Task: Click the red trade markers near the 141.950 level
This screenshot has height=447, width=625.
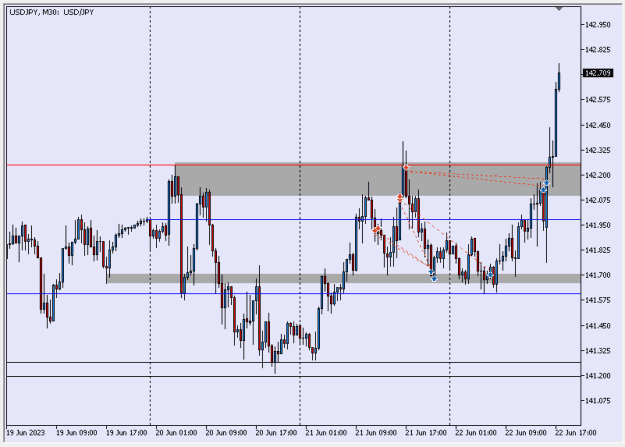Action: pos(377,229)
